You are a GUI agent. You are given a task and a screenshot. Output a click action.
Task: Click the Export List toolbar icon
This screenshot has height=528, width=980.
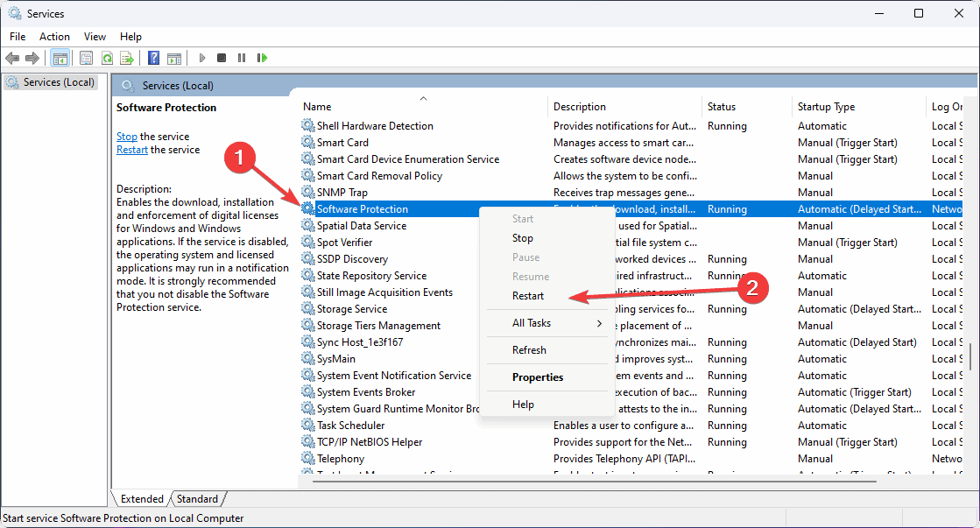tap(127, 58)
